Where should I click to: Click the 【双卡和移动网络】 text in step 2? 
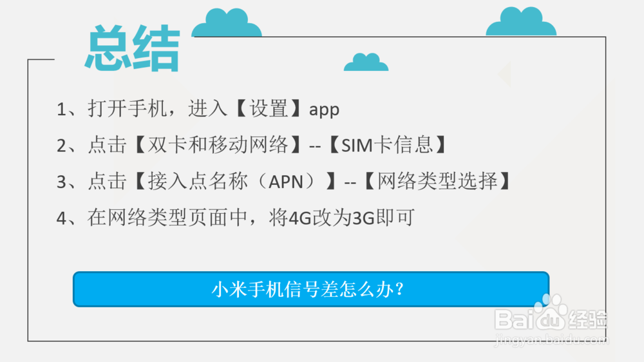tap(218, 146)
